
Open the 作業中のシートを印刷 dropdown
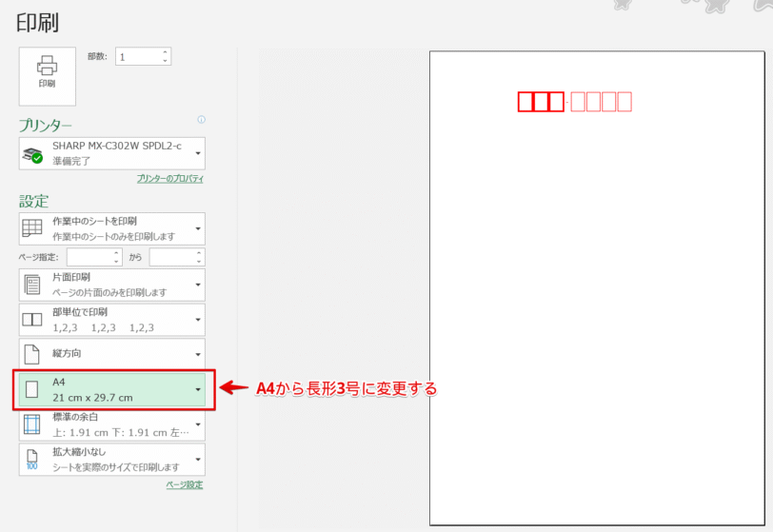[x=112, y=228]
